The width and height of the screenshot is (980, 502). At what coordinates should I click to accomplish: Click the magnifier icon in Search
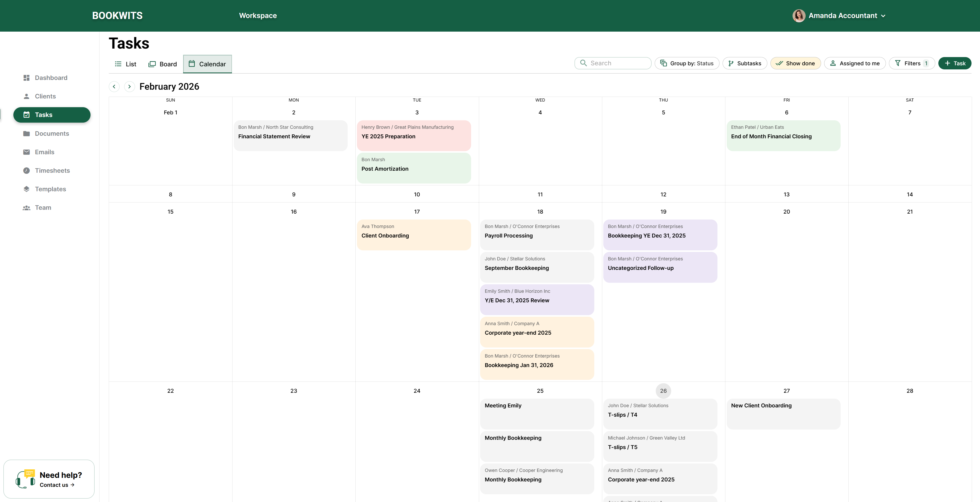click(583, 63)
